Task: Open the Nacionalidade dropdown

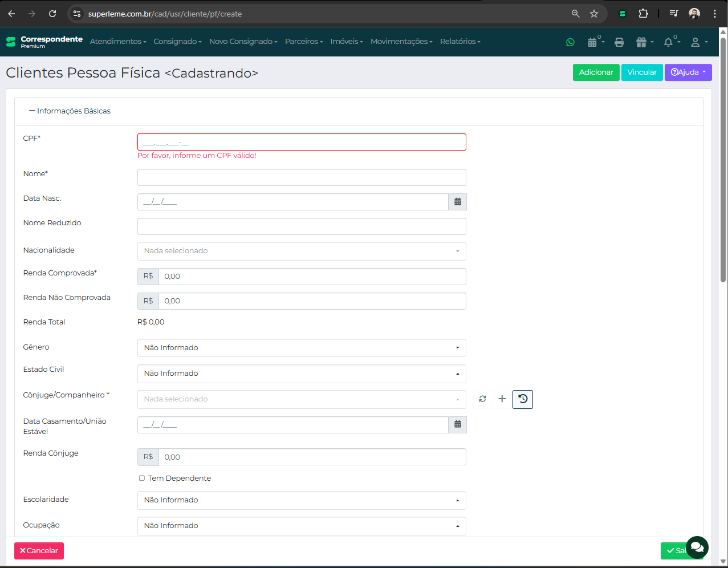Action: coord(302,251)
